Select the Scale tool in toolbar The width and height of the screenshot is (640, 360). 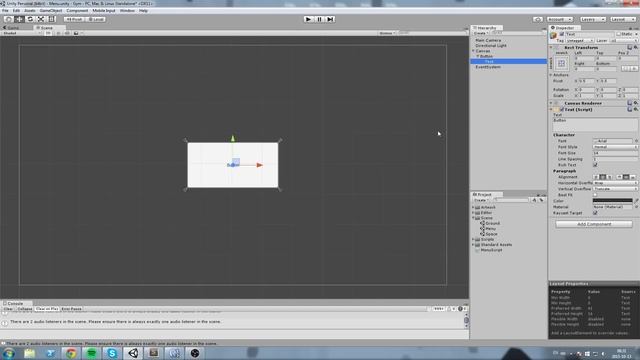click(41, 19)
